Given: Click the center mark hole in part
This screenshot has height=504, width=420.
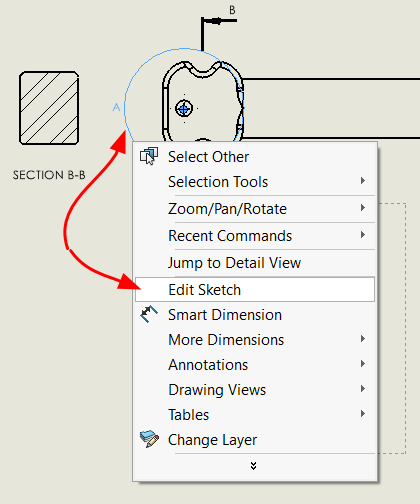Looking at the screenshot, I should pos(184,108).
